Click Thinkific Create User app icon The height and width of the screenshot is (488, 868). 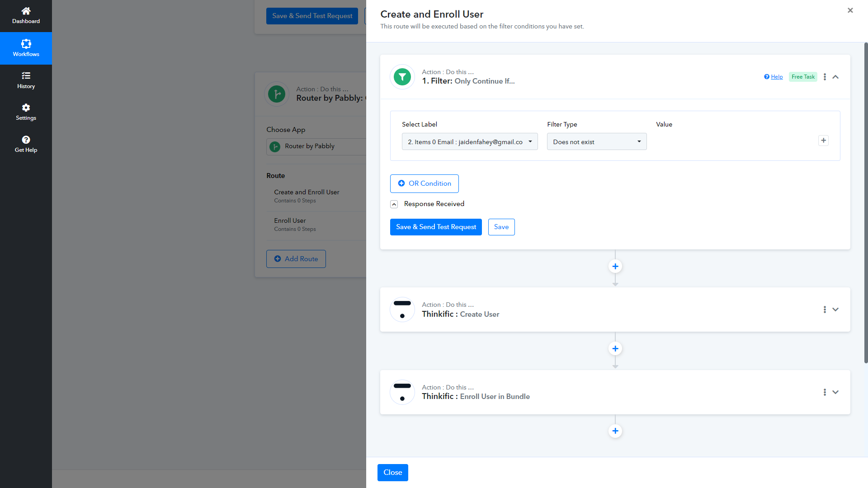coord(402,310)
